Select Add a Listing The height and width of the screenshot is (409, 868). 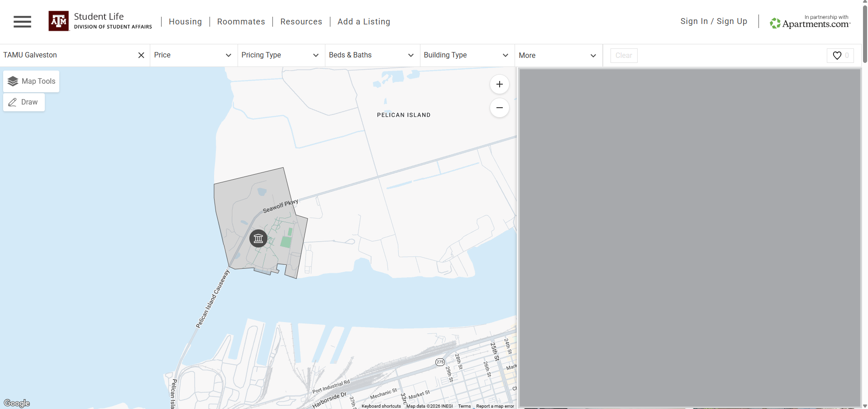tap(364, 21)
